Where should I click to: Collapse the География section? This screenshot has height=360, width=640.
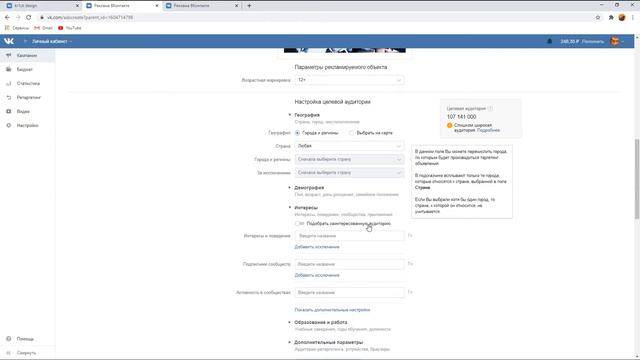[307, 115]
